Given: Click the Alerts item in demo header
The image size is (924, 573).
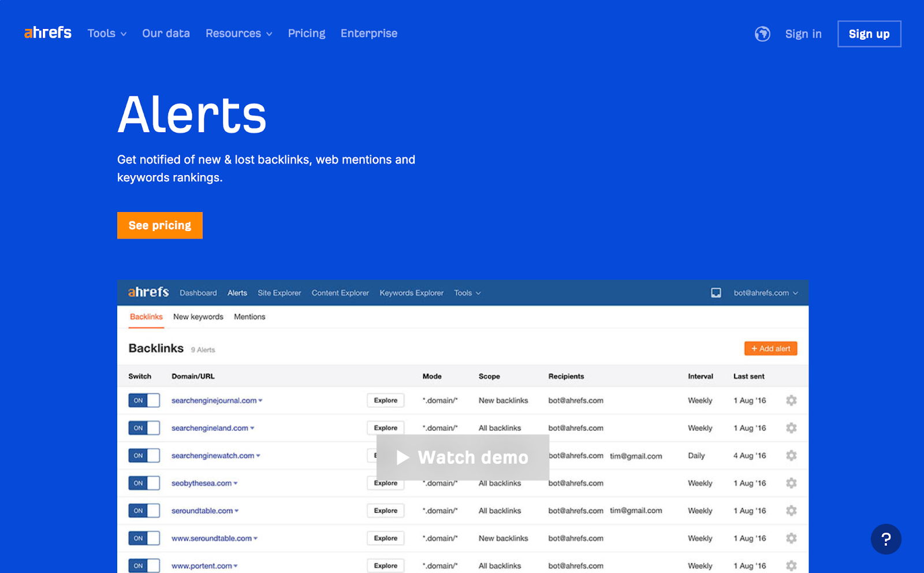Looking at the screenshot, I should point(237,293).
